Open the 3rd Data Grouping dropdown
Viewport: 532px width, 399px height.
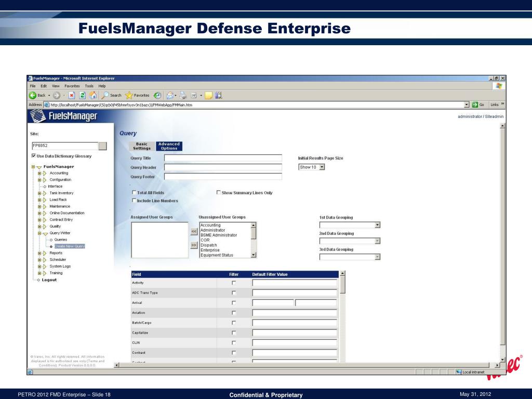[x=377, y=257]
